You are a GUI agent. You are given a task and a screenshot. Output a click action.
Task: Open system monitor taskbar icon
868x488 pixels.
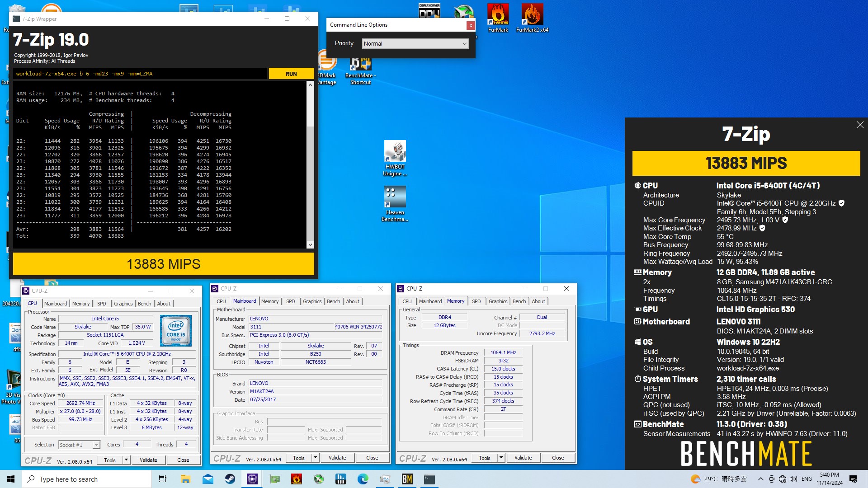coord(385,479)
